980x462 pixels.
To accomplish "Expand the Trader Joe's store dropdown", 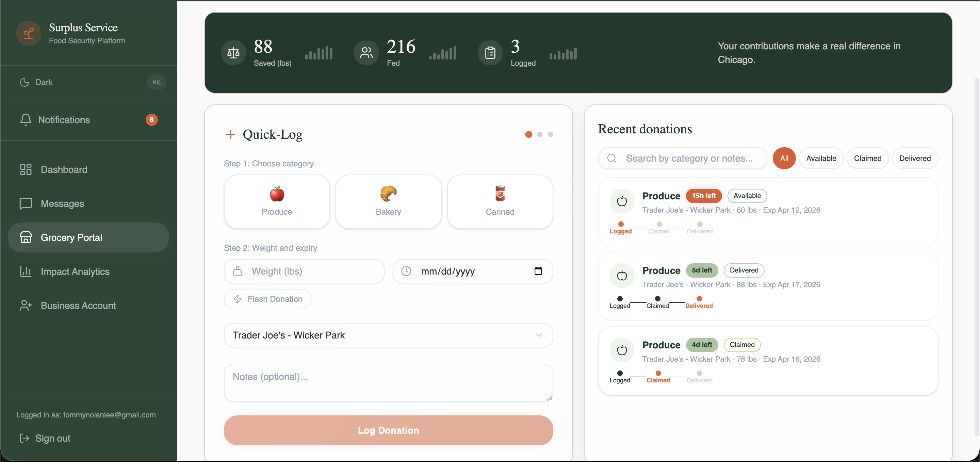I will pos(388,335).
